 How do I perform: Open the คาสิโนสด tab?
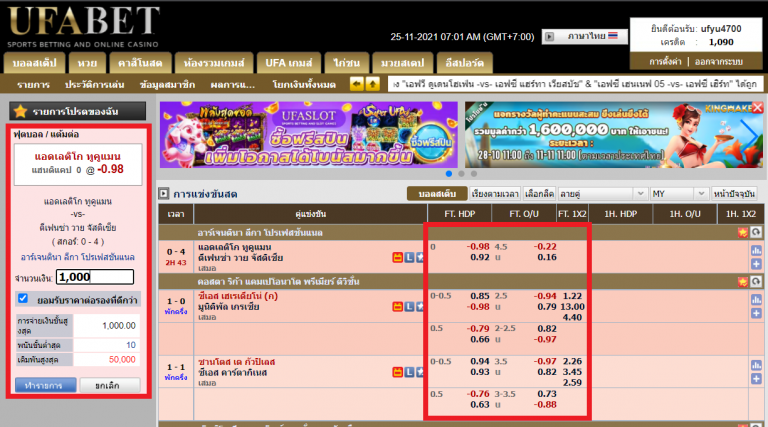(x=140, y=63)
